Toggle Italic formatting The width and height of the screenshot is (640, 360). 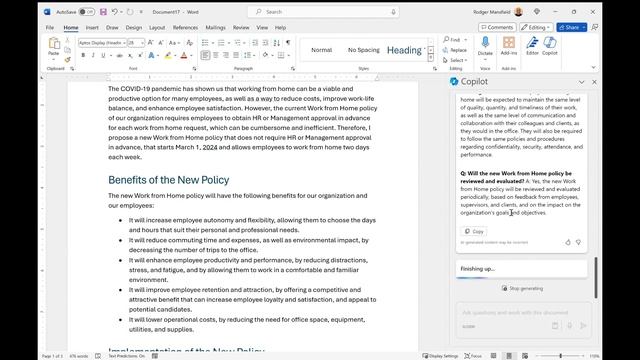point(93,55)
